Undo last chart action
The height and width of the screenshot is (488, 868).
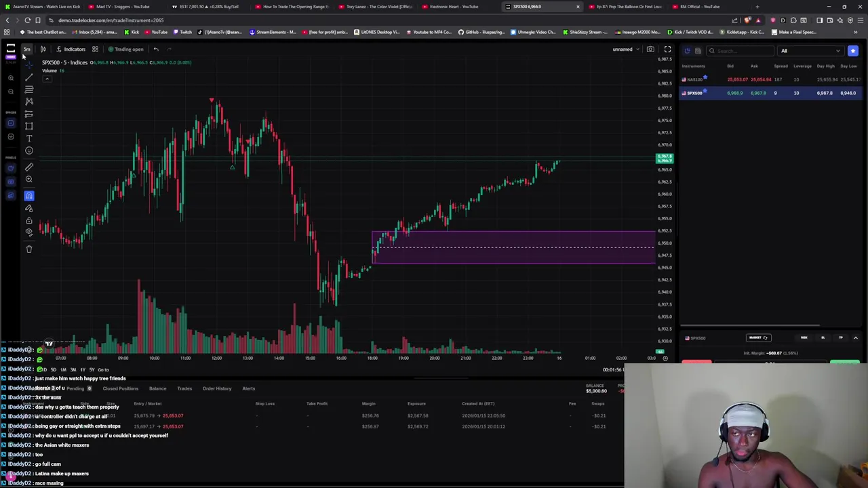[x=156, y=49]
